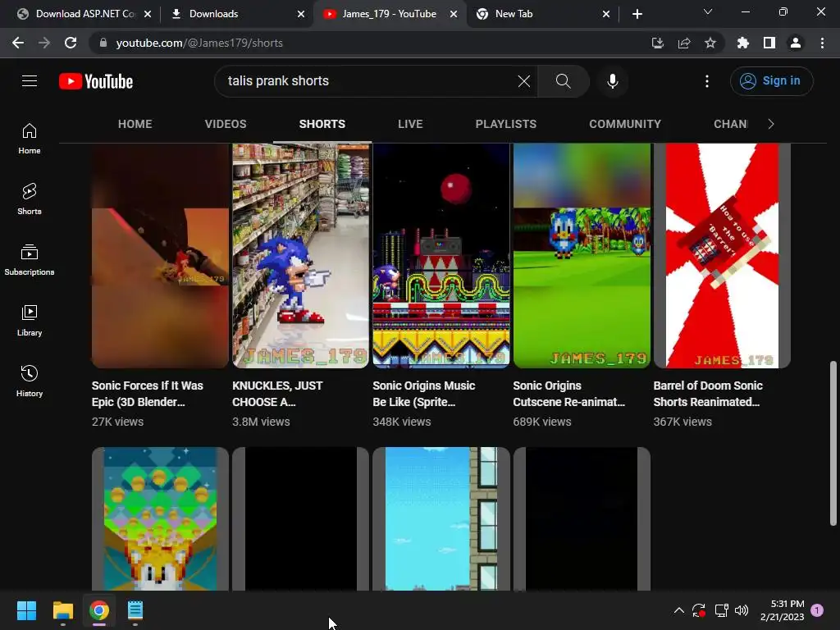
Task: Close the Downloads browser tab
Action: [x=301, y=14]
